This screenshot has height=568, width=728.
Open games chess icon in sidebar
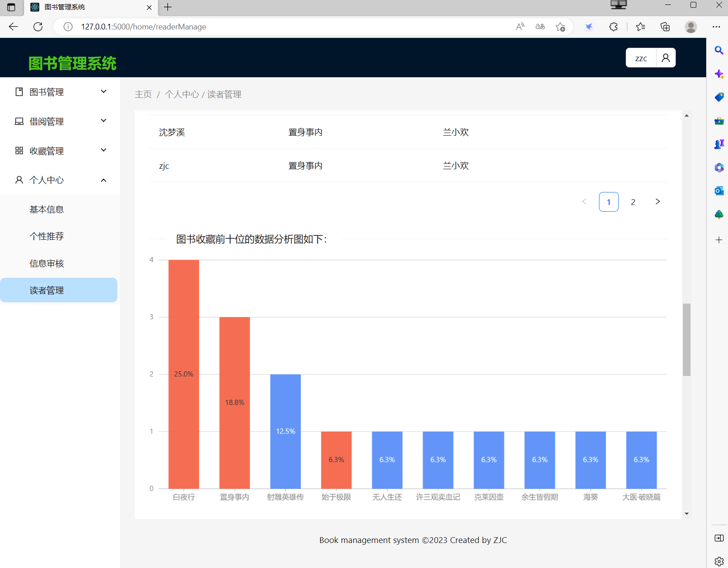pos(719,144)
